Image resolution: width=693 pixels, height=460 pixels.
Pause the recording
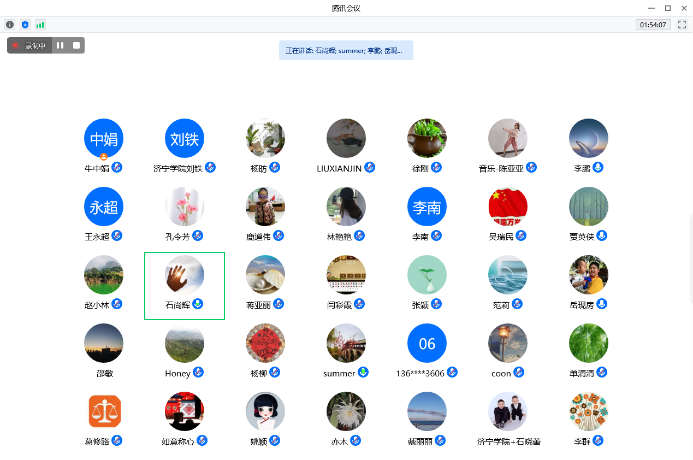click(x=60, y=45)
